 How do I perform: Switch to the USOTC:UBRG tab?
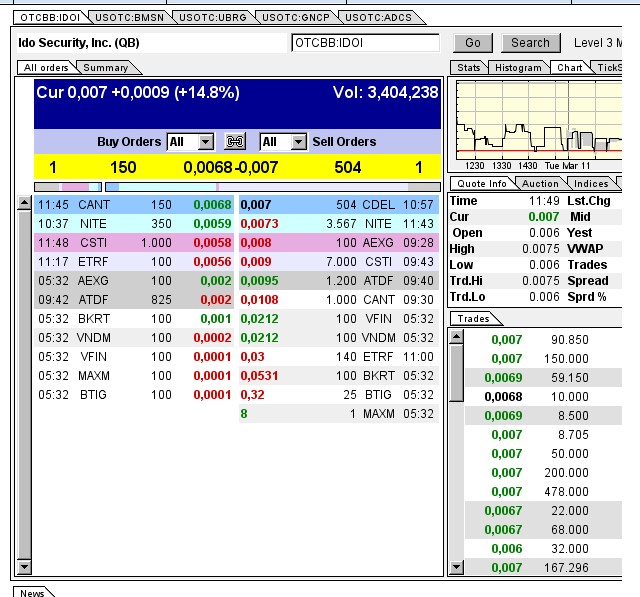(x=213, y=18)
